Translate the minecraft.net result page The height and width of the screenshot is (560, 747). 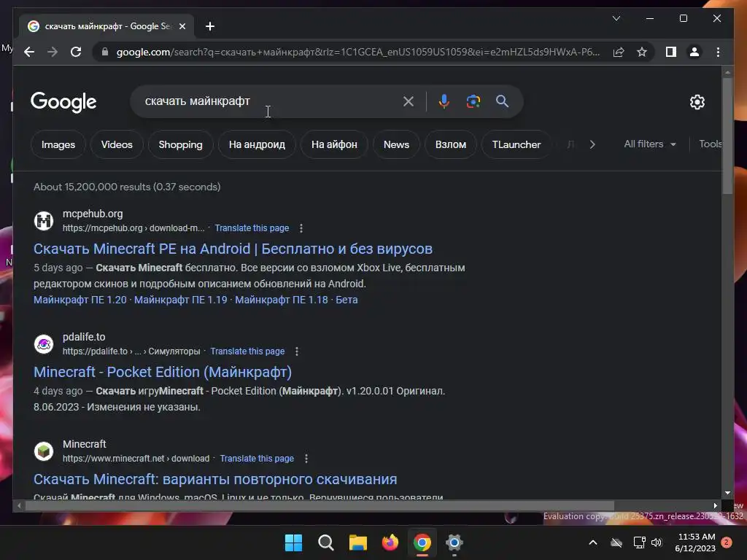[257, 459]
